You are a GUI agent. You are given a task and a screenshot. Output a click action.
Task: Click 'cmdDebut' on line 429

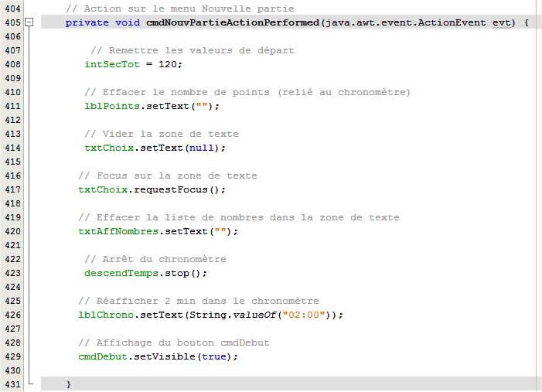coord(103,356)
